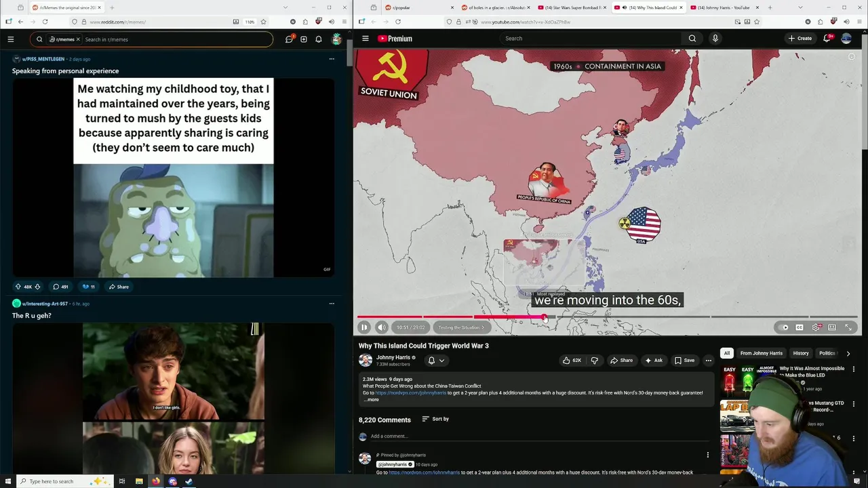
Task: Open the 491 comments on Reddit post
Action: [x=61, y=287]
